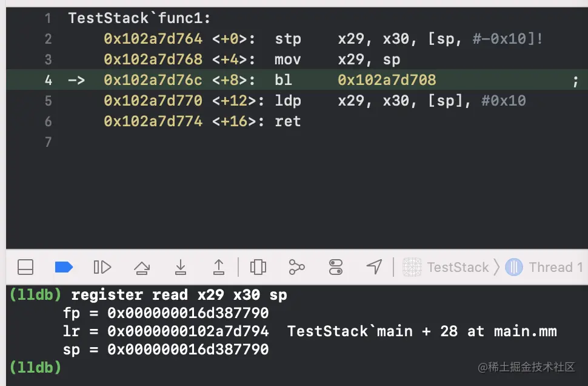Screen dimensions: 588x386
Task: Click the TestStack`func1 header label
Action: 139,18
